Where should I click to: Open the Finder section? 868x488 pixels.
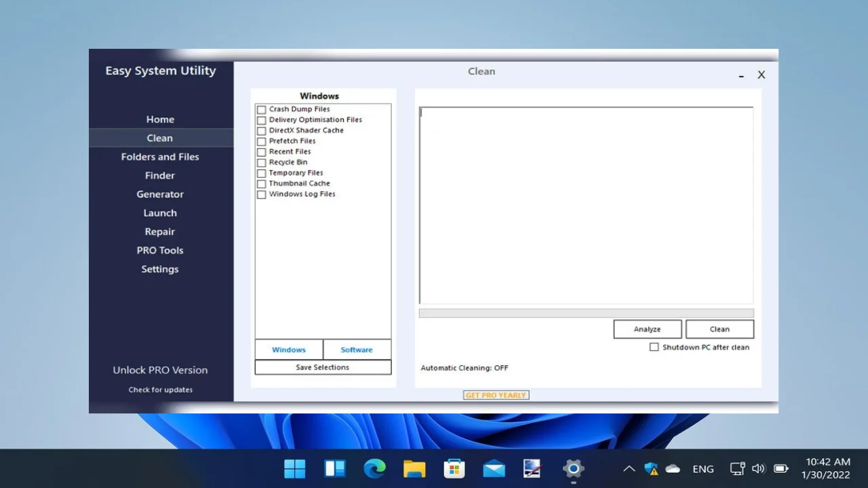(160, 176)
